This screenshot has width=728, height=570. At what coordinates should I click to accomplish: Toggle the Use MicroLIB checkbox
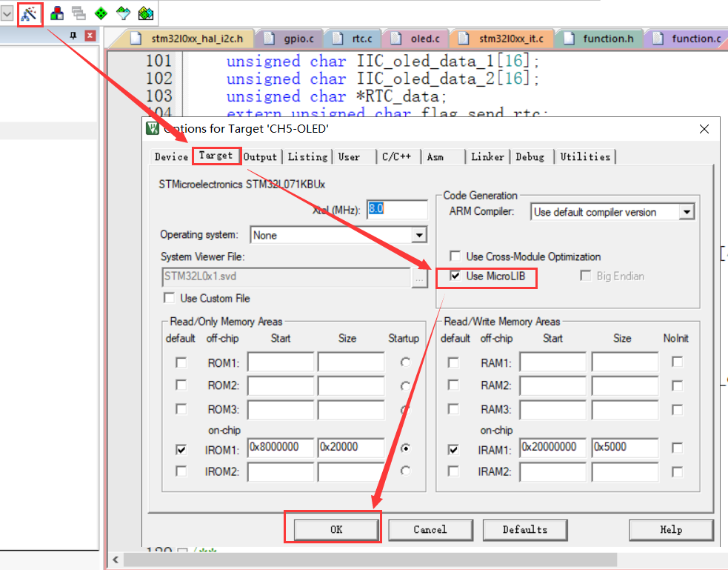[x=455, y=276]
